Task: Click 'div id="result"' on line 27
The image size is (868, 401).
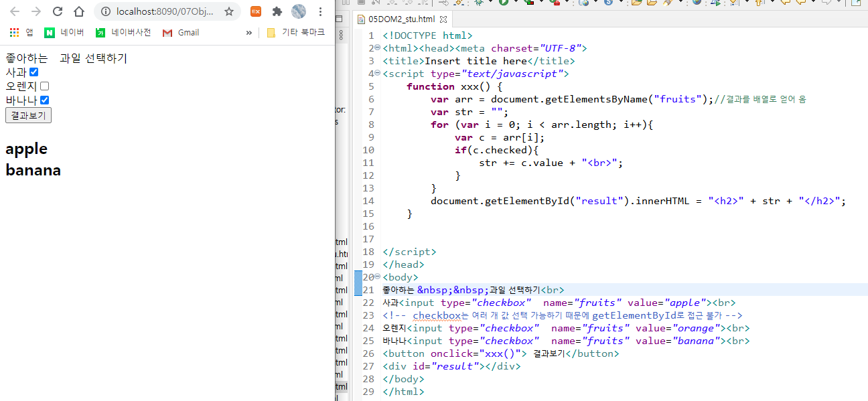Action: tap(435, 366)
